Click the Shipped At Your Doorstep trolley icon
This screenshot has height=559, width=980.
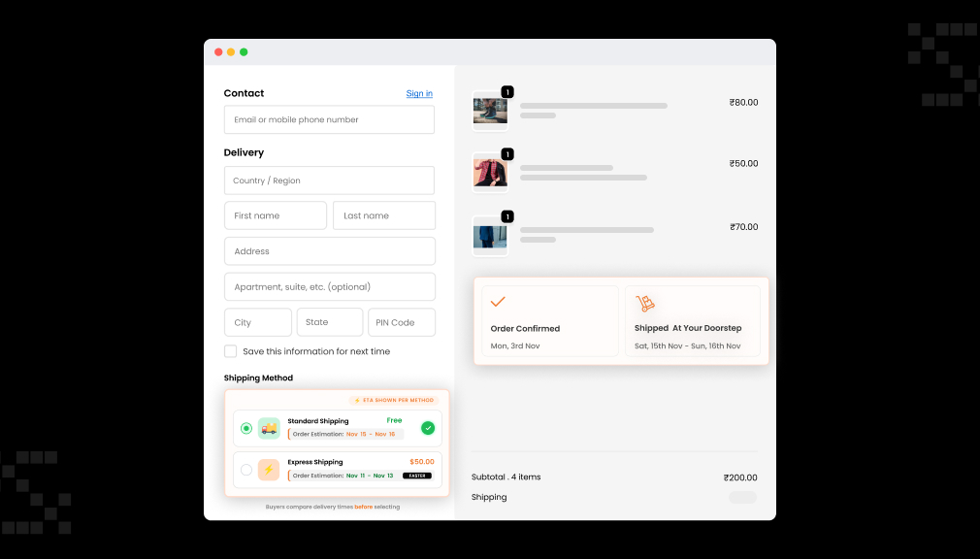click(x=645, y=304)
